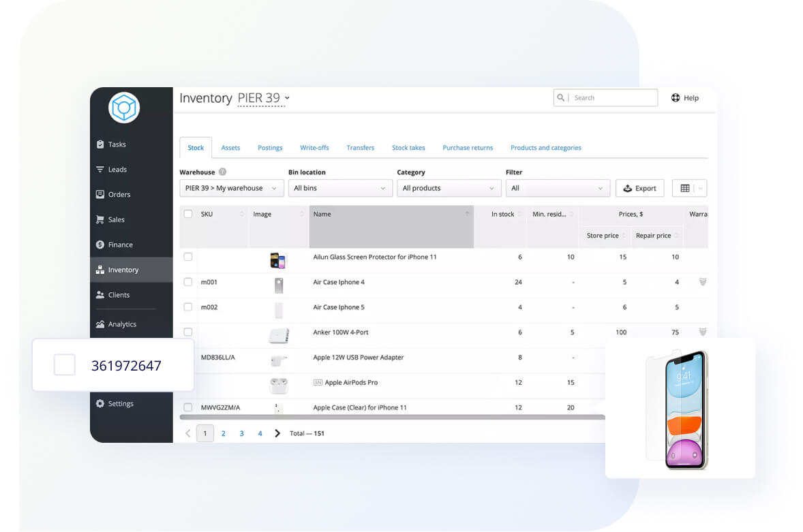Click the Finance dollar icon in sidebar
This screenshot has width=803, height=532.
tap(100, 245)
